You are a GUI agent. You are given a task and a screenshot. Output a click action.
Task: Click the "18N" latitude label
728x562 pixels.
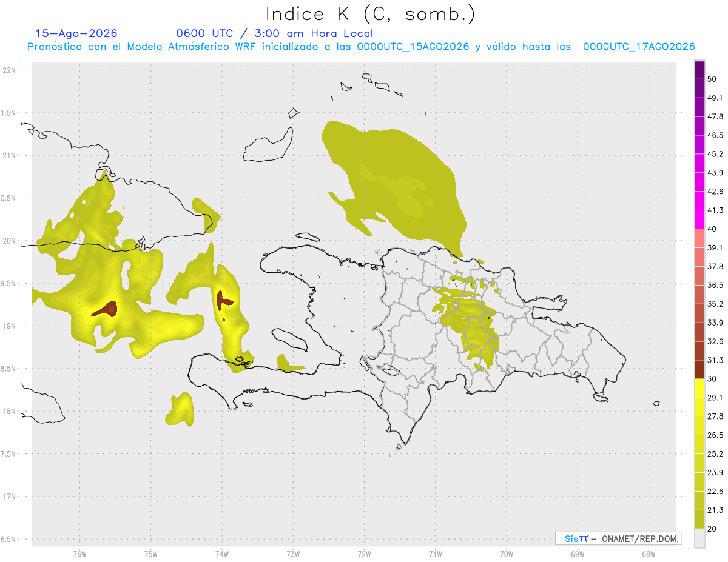pyautogui.click(x=9, y=411)
